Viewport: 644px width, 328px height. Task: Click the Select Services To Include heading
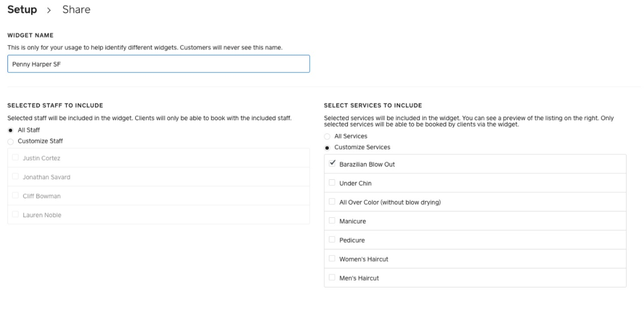pos(373,106)
